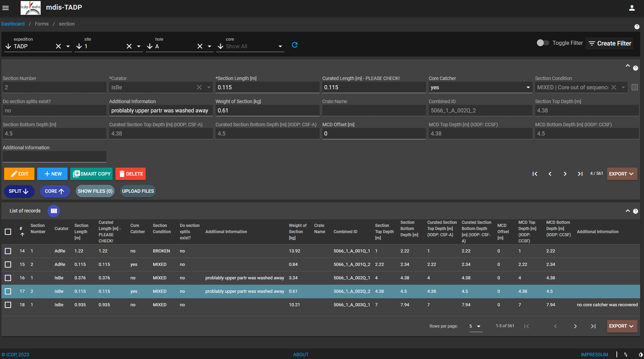644x359 pixels.
Task: Open Rows per page dropdown
Action: pyautogui.click(x=476, y=326)
